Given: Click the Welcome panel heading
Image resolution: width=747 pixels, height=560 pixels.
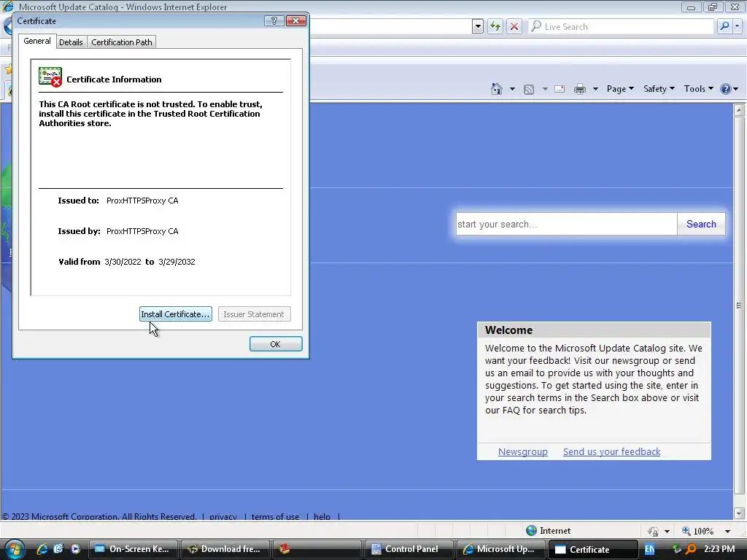Looking at the screenshot, I should click(508, 330).
